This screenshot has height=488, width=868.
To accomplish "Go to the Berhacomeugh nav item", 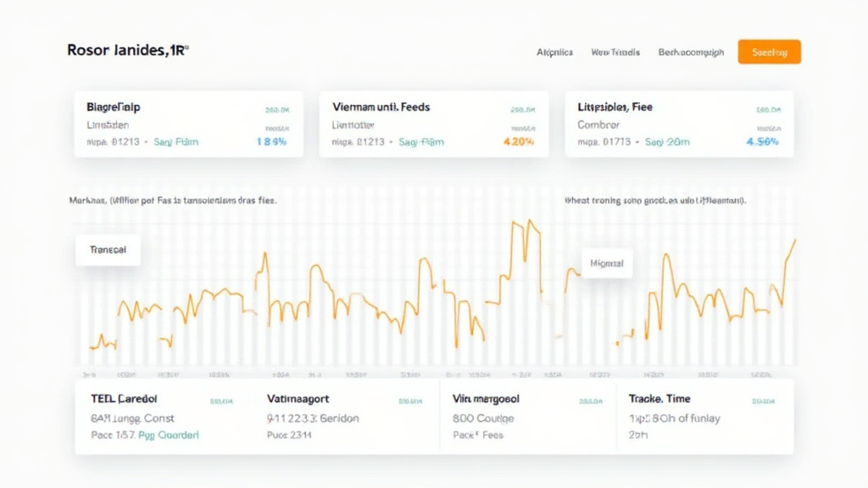I will click(691, 53).
